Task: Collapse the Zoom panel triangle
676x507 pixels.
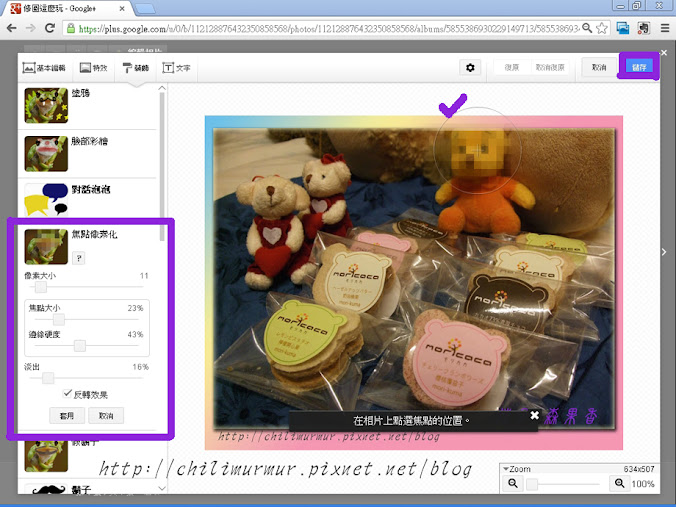Action: [506, 469]
